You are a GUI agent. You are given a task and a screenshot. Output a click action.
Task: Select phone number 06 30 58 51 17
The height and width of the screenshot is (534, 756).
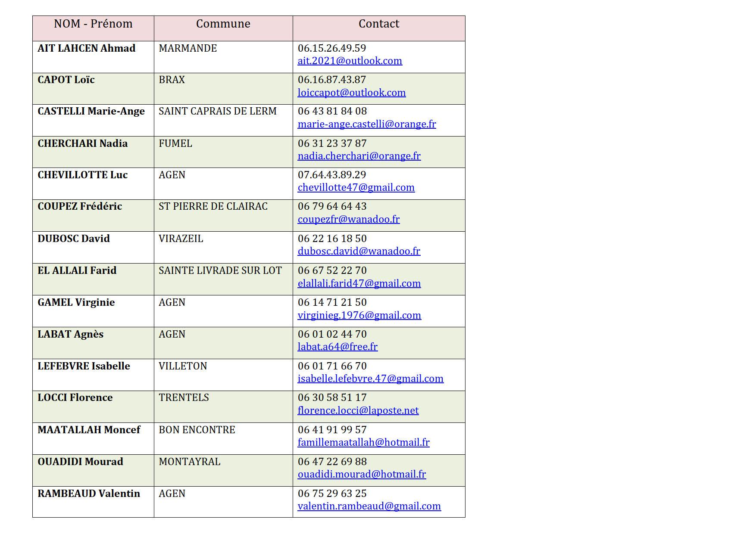[x=332, y=397]
